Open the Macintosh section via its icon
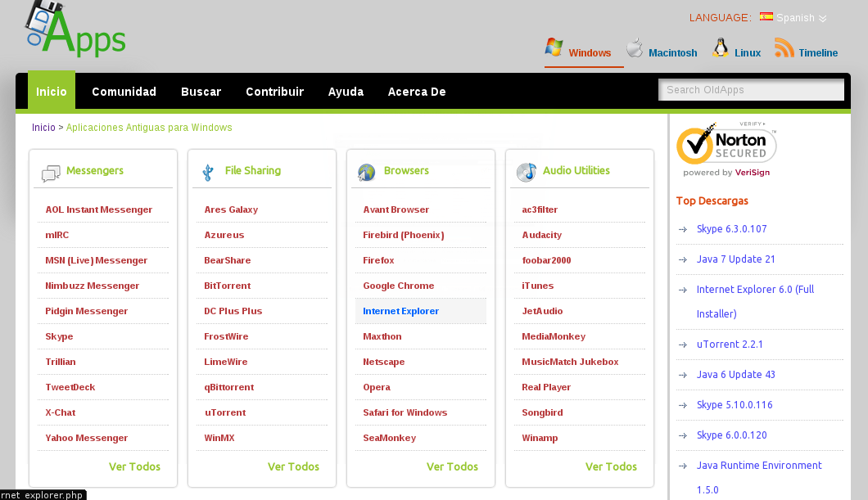 click(x=633, y=47)
